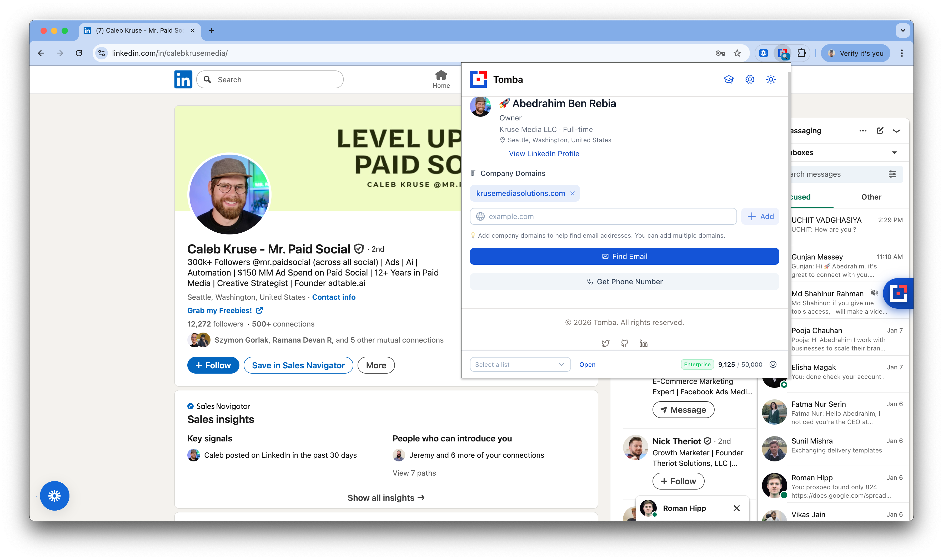Click the Tomba graduation cap tutorial icon
Image resolution: width=943 pixels, height=560 pixels.
(729, 80)
